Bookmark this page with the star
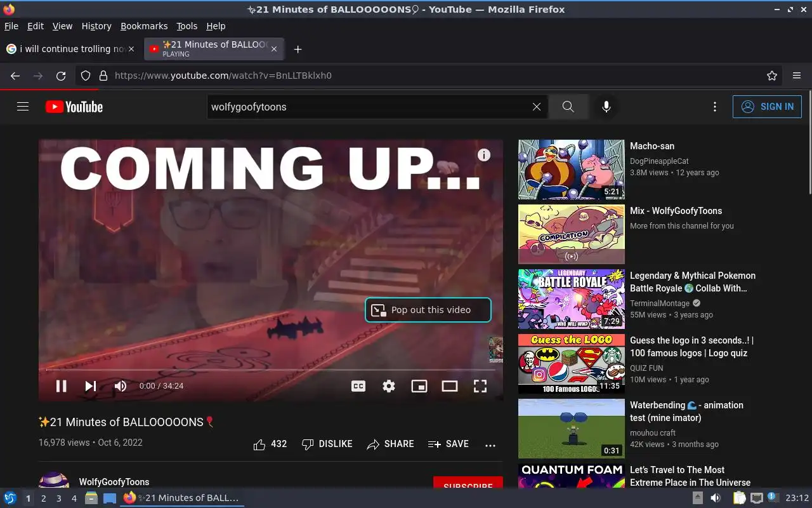The height and width of the screenshot is (508, 812). click(772, 76)
